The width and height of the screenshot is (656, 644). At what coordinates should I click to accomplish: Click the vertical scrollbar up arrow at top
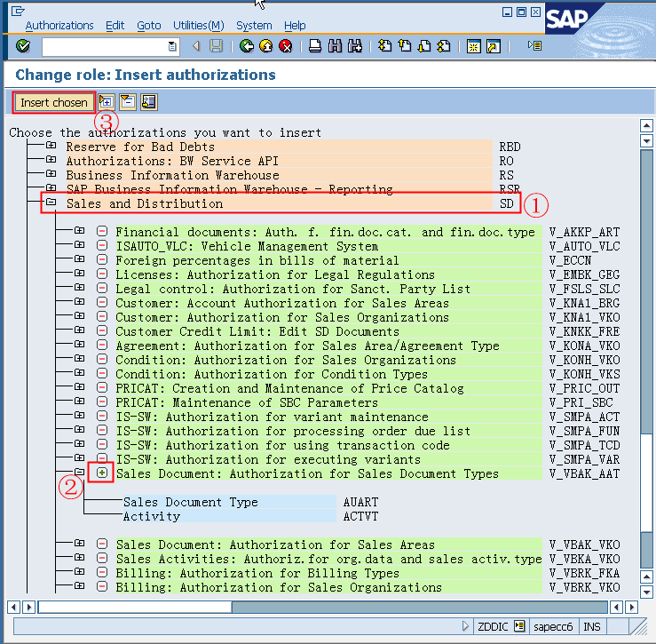(646, 125)
